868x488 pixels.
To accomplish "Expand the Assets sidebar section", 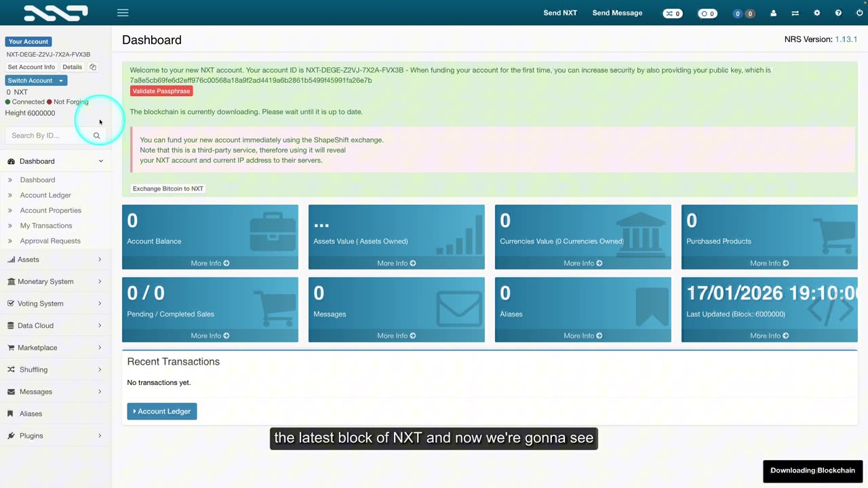I will click(56, 260).
